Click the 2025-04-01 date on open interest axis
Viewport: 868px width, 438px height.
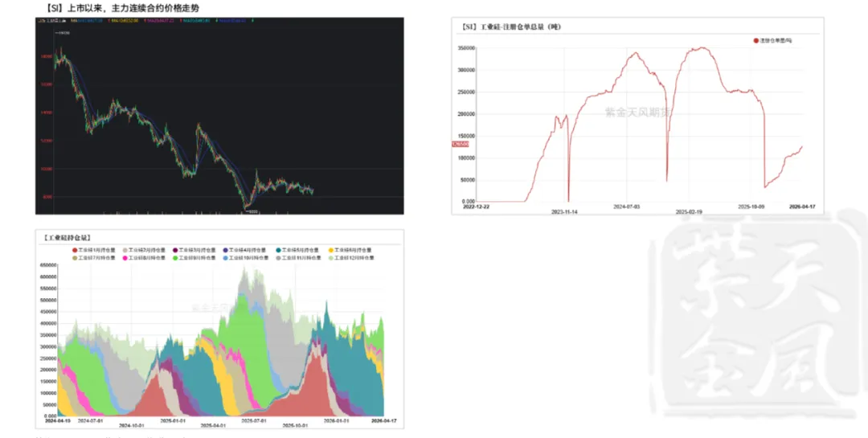[x=213, y=425]
